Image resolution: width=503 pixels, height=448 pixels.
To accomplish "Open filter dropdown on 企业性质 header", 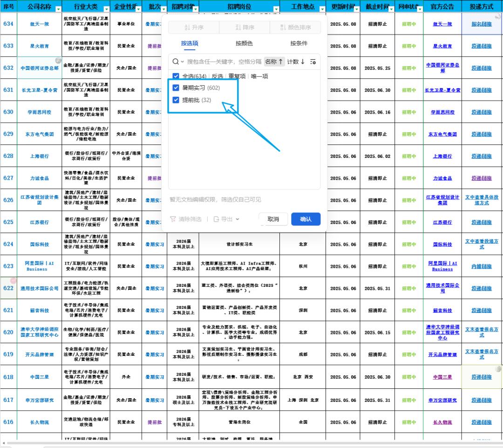I will coord(138,9).
